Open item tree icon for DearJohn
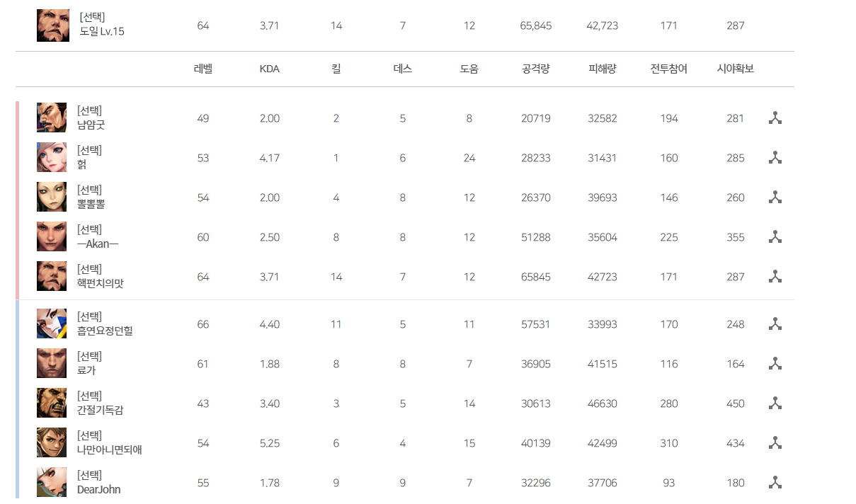The height and width of the screenshot is (504, 856). (775, 483)
